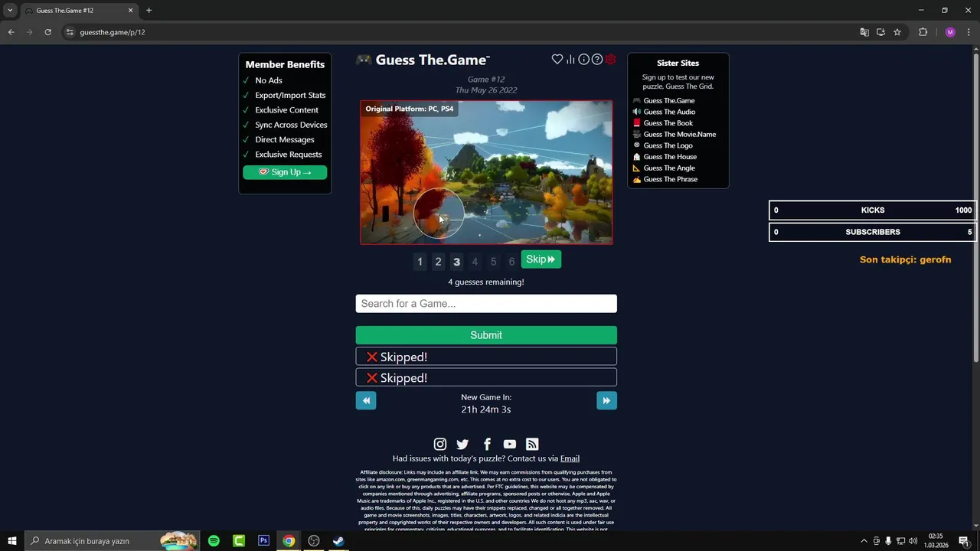980x551 pixels.
Task: Open Guess The Phrase sister site
Action: (670, 179)
